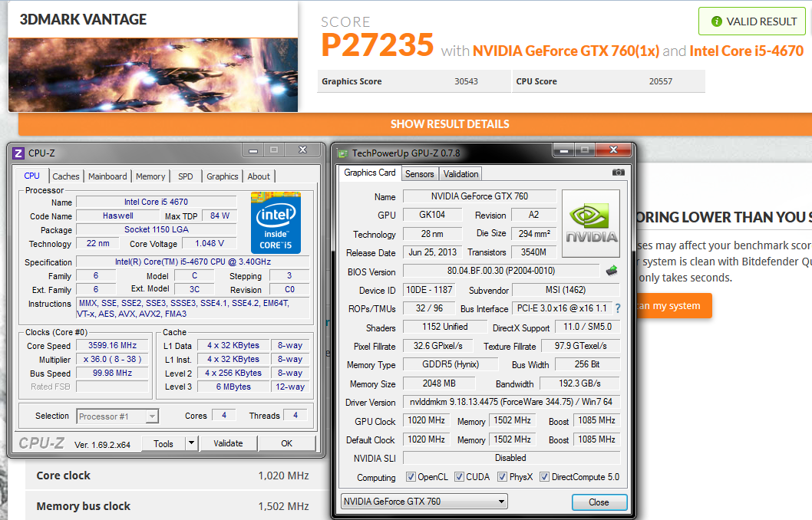Open the Processor #1 selection dropdown
Screen dimensions: 812x520
[117, 416]
